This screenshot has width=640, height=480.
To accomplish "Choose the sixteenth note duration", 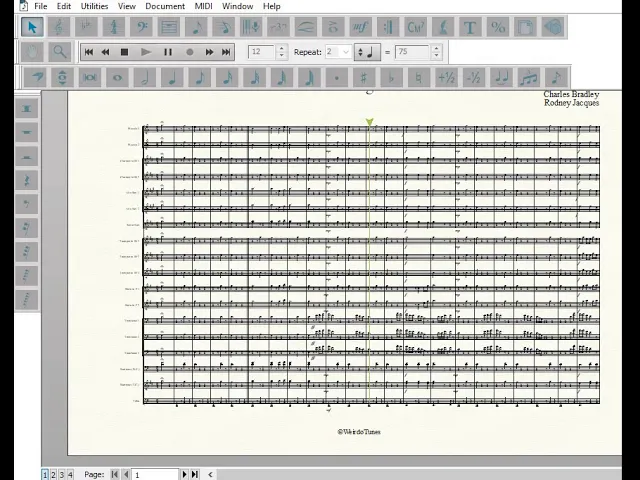I will click(x=227, y=77).
